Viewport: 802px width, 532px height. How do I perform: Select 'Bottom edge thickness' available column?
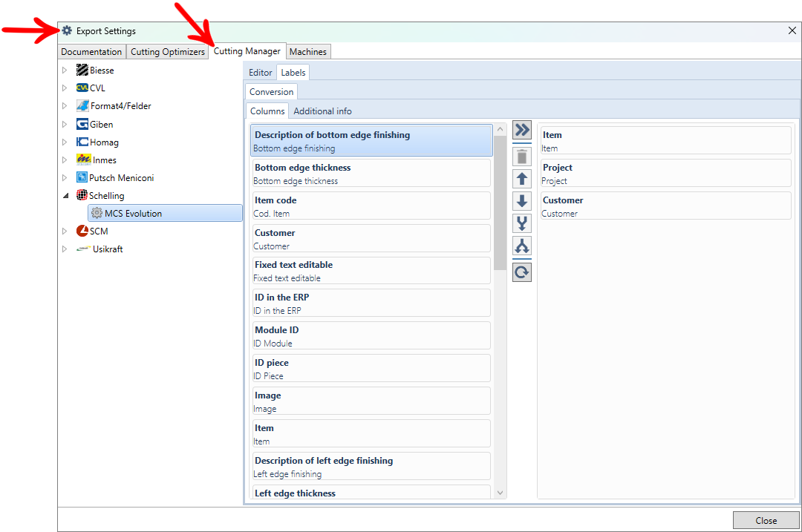372,173
